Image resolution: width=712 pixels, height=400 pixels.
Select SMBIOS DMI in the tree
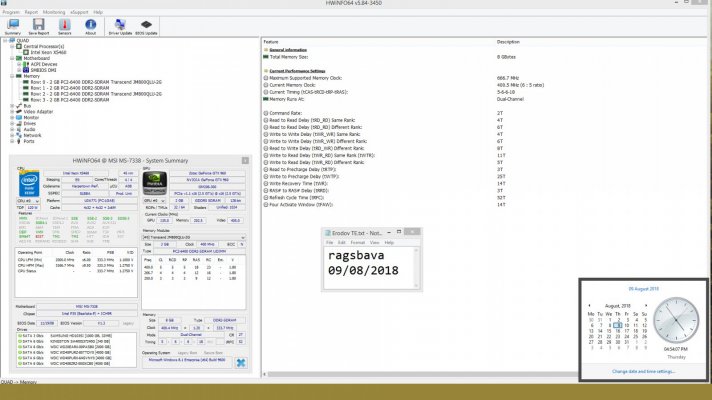[44, 70]
